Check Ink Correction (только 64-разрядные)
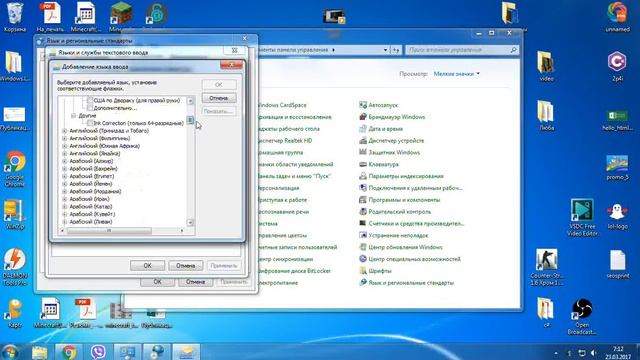Viewport: 640px width, 360px height. [x=90, y=123]
